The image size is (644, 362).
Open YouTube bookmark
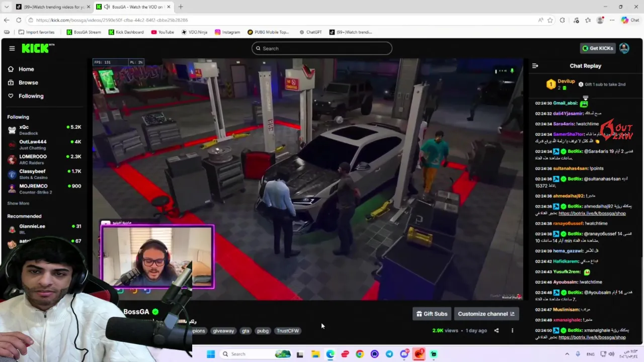[x=163, y=32]
